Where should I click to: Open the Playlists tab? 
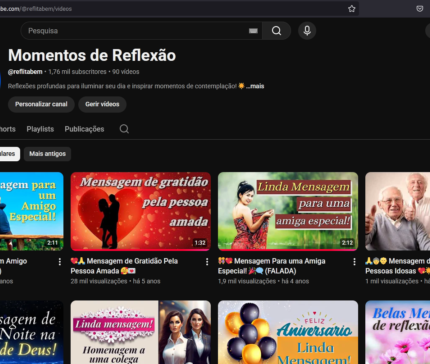pos(40,129)
